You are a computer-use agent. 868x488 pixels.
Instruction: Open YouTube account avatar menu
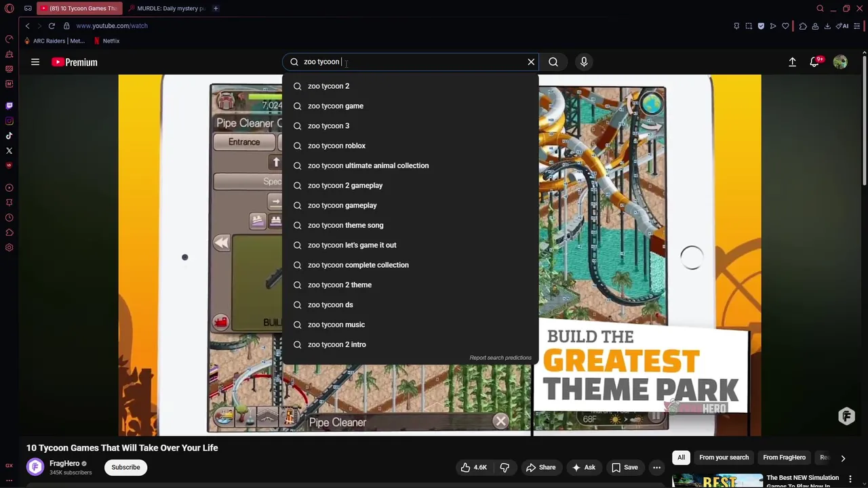click(x=840, y=62)
